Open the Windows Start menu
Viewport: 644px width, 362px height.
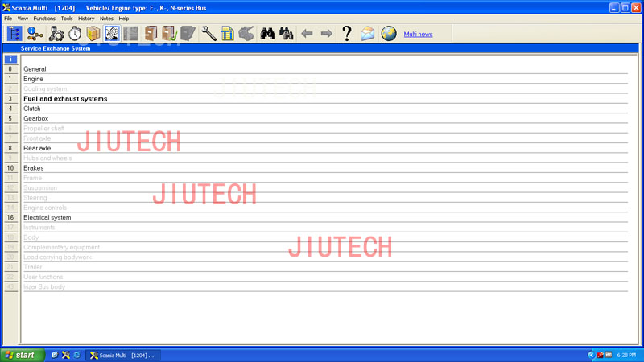coord(23,355)
